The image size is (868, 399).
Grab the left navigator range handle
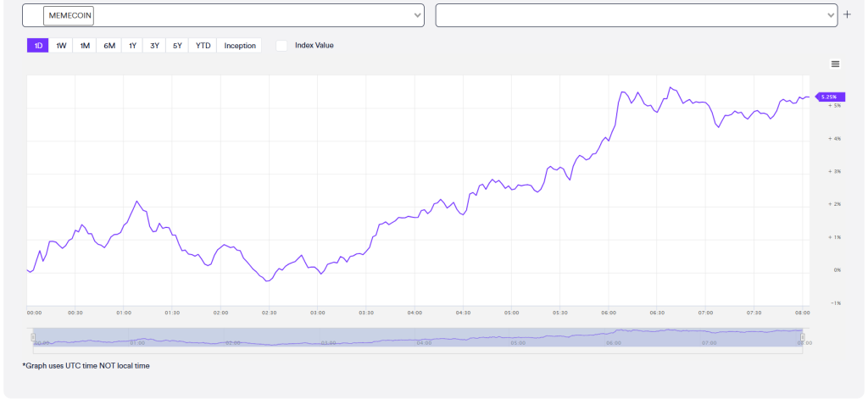pyautogui.click(x=33, y=337)
